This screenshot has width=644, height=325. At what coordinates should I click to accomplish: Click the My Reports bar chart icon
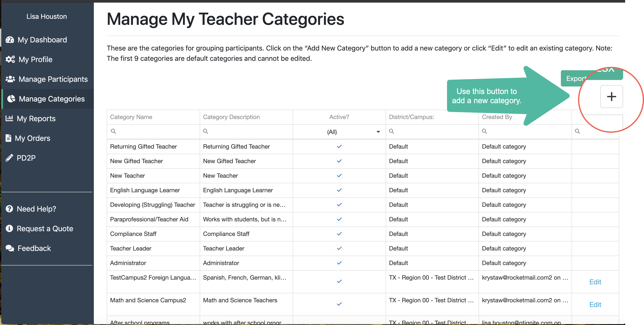(9, 118)
